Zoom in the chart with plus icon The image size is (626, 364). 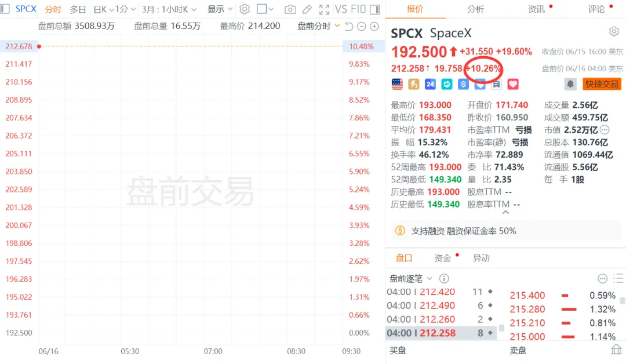[x=374, y=26]
